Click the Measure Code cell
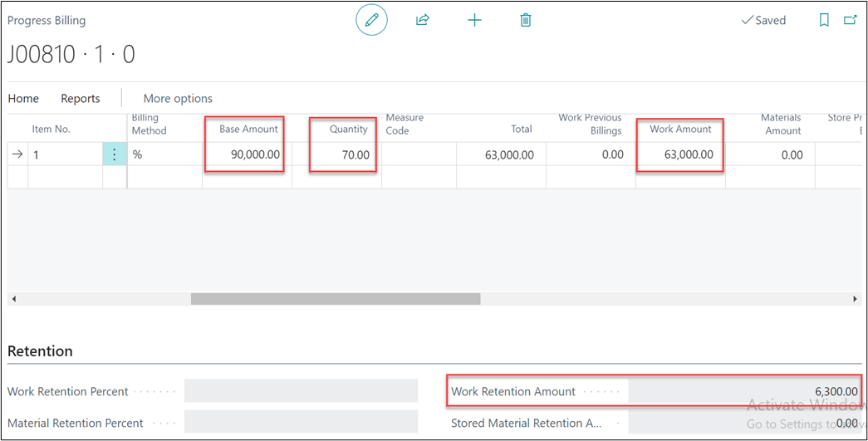The image size is (868, 441). coord(418,154)
